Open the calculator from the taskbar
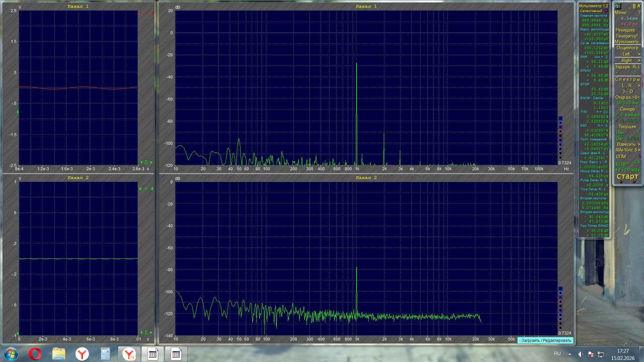 (x=105, y=354)
